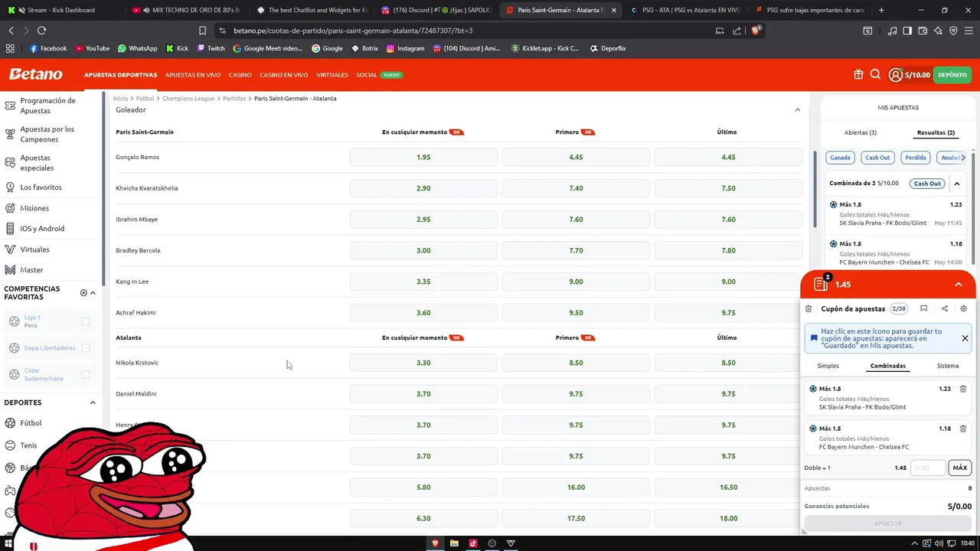Click the coupon stake input field
This screenshot has width=980, height=551.
928,468
